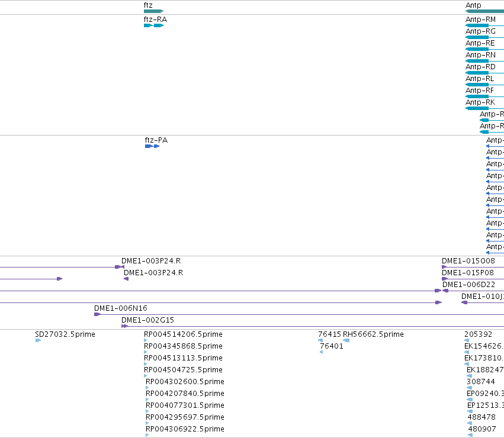The width and height of the screenshot is (504, 438).
Task: Open the RP004514206.5prime feature label
Action: pyautogui.click(x=183, y=334)
